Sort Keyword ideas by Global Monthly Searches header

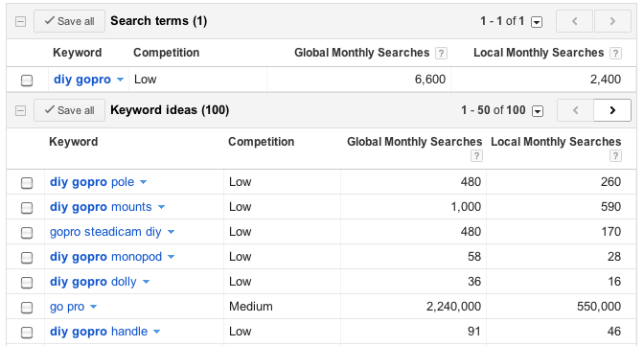tap(414, 142)
